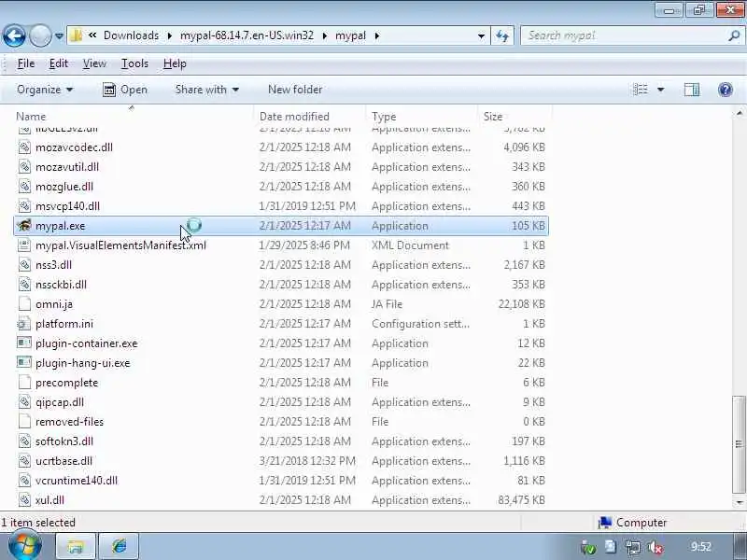Sort by the Size column header
The height and width of the screenshot is (560, 747).
[x=493, y=116]
